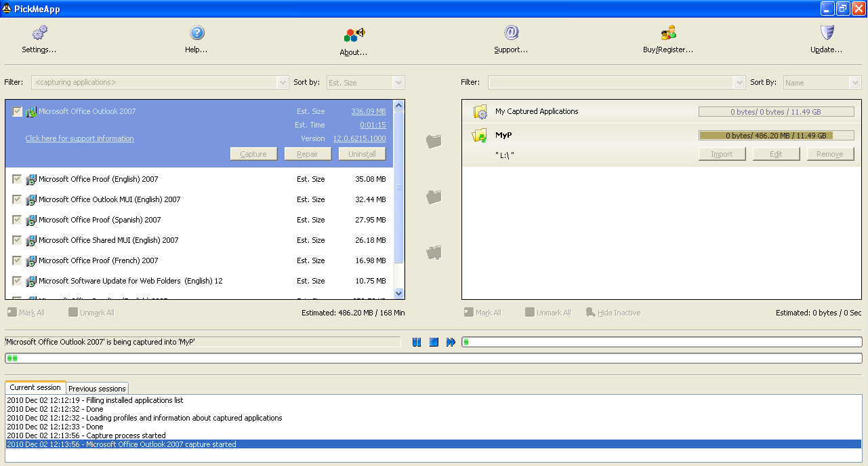868x466 pixels.
Task: Click Unmark All under the installed applications list
Action: [x=91, y=313]
